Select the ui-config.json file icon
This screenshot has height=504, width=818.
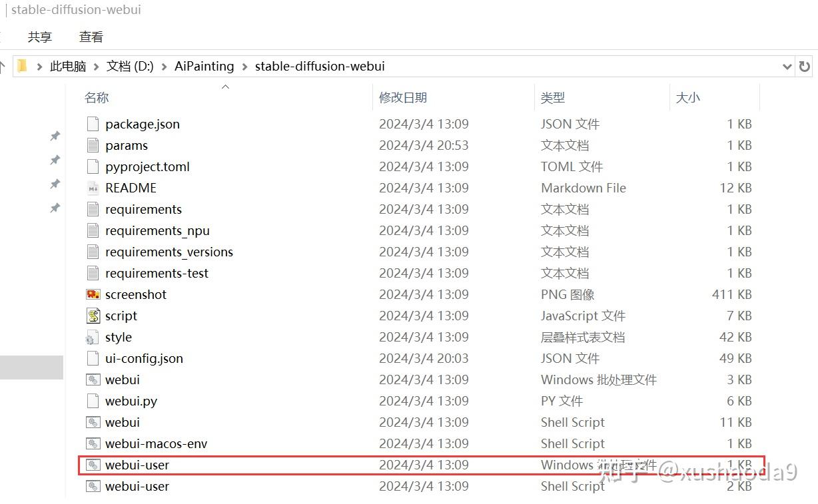click(93, 358)
